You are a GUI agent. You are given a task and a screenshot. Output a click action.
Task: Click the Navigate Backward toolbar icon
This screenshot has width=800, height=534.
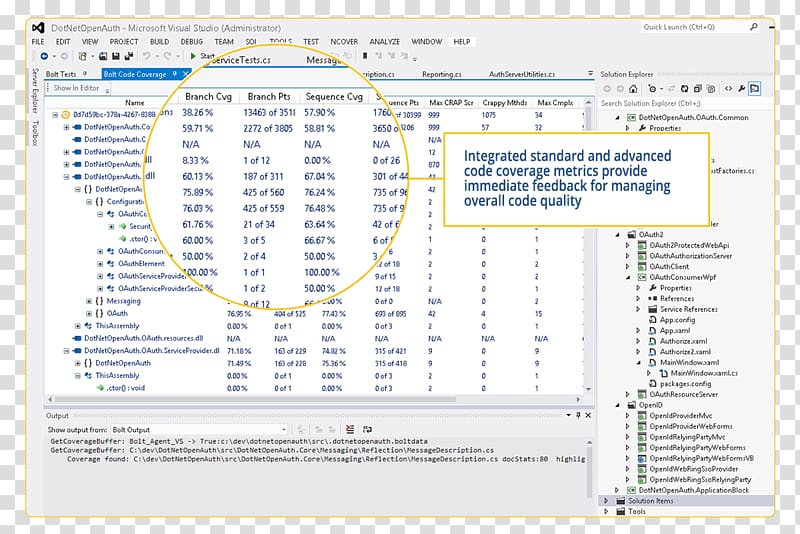point(44,56)
